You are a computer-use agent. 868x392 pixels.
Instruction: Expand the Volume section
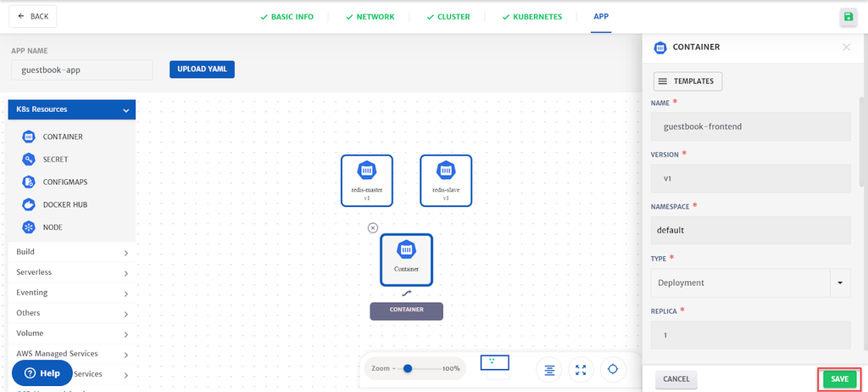point(72,333)
